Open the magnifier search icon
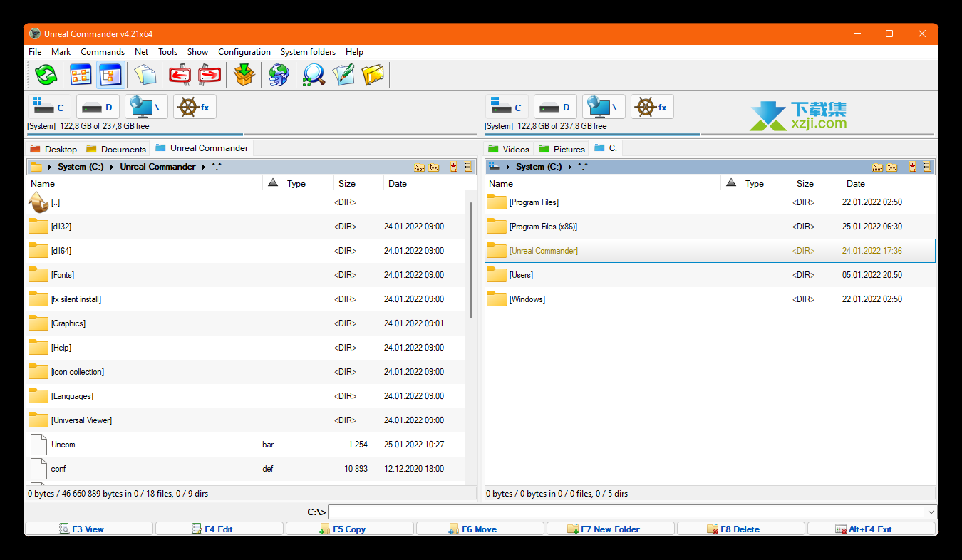Image resolution: width=962 pixels, height=560 pixels. point(314,74)
